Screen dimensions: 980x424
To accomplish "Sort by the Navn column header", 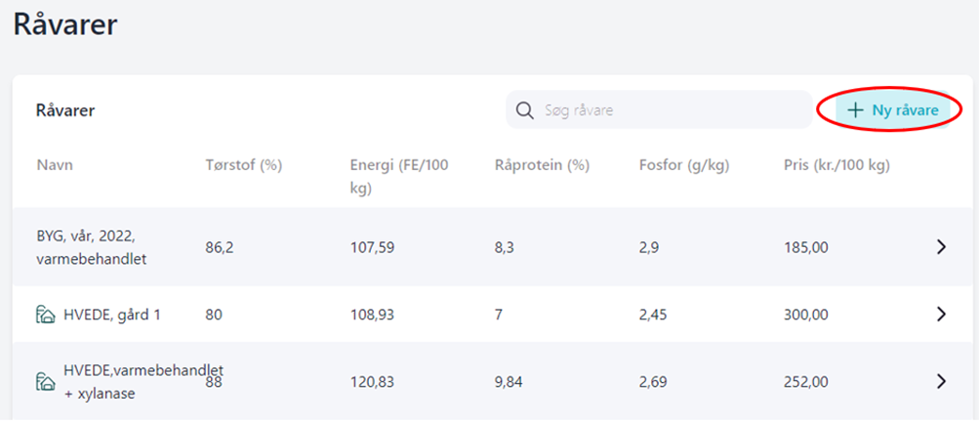I will click(55, 165).
